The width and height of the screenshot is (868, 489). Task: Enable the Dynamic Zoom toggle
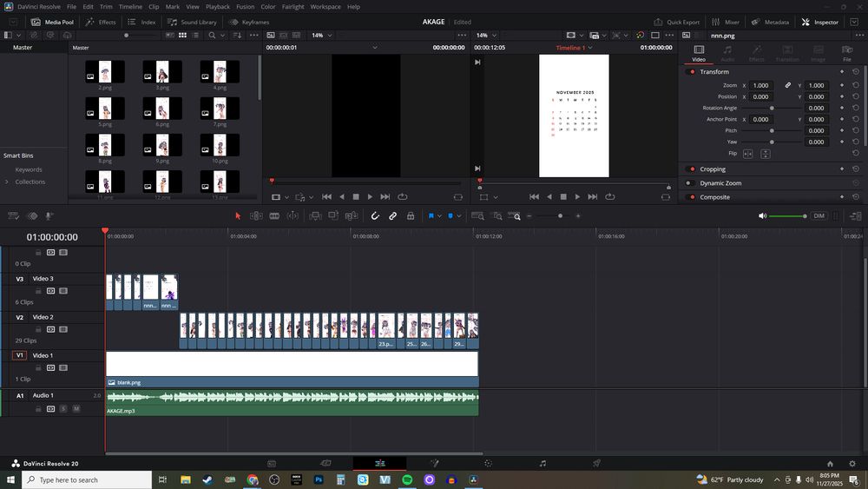click(691, 183)
